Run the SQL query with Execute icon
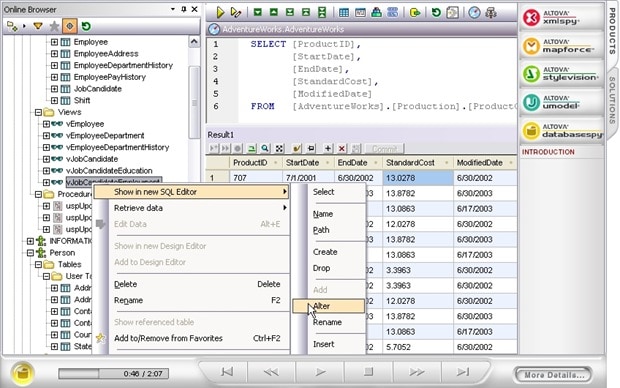The height and width of the screenshot is (388, 620). [220, 13]
